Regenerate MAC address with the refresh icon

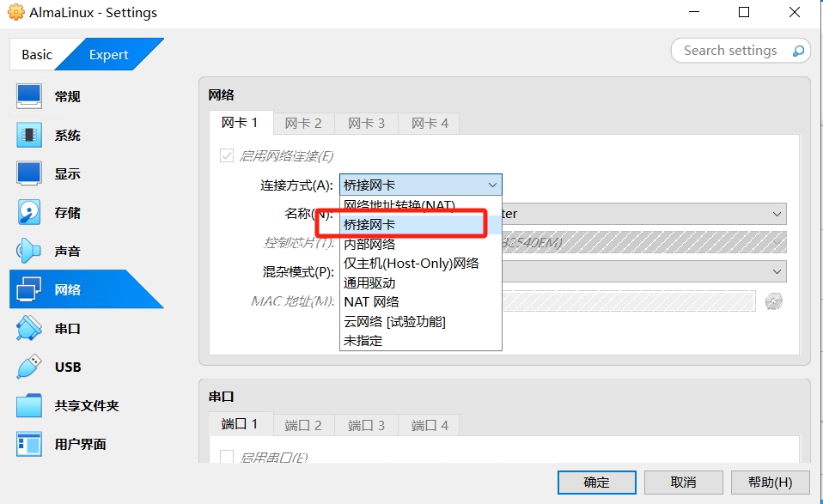pos(774,301)
